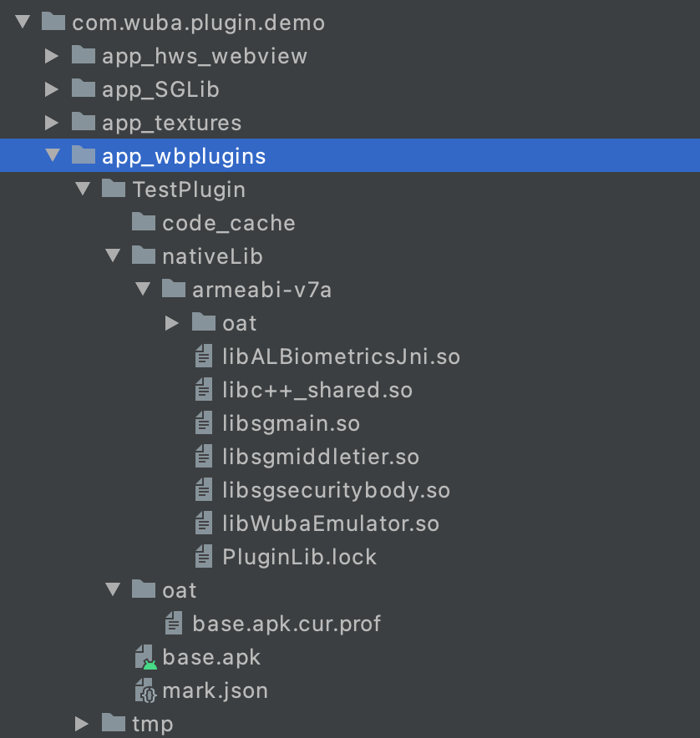Click the PluginLib.lock file icon
Screen dimensions: 700x738
pos(204,557)
